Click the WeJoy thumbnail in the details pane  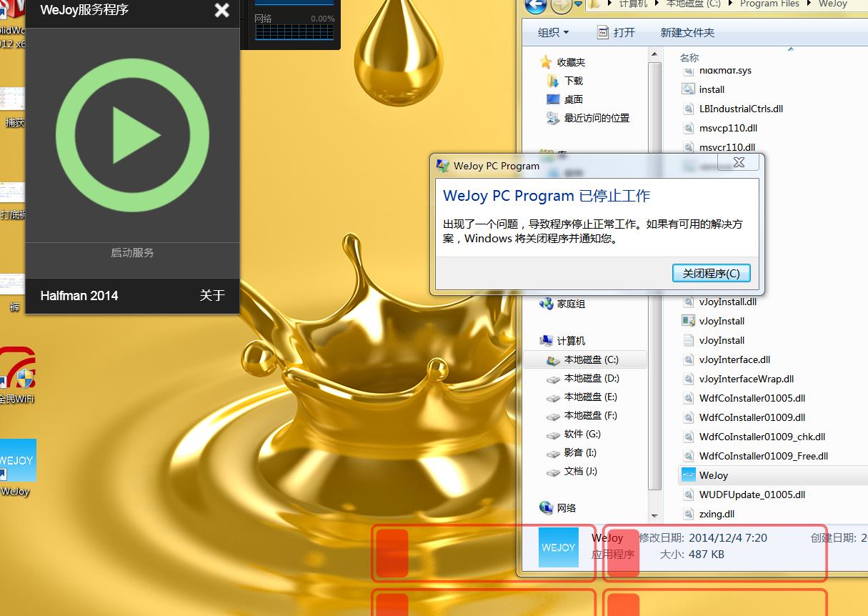[x=559, y=547]
